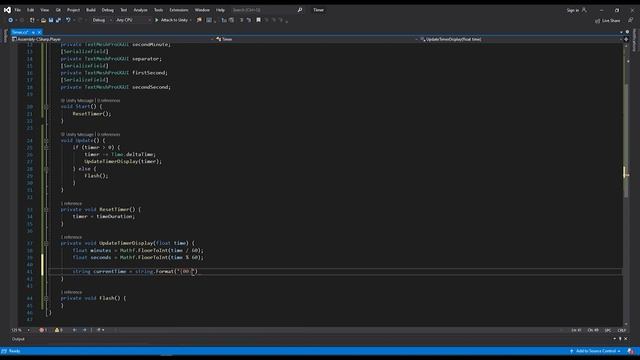
Task: Click the split editor icon at navigation bar end
Action: point(626,39)
